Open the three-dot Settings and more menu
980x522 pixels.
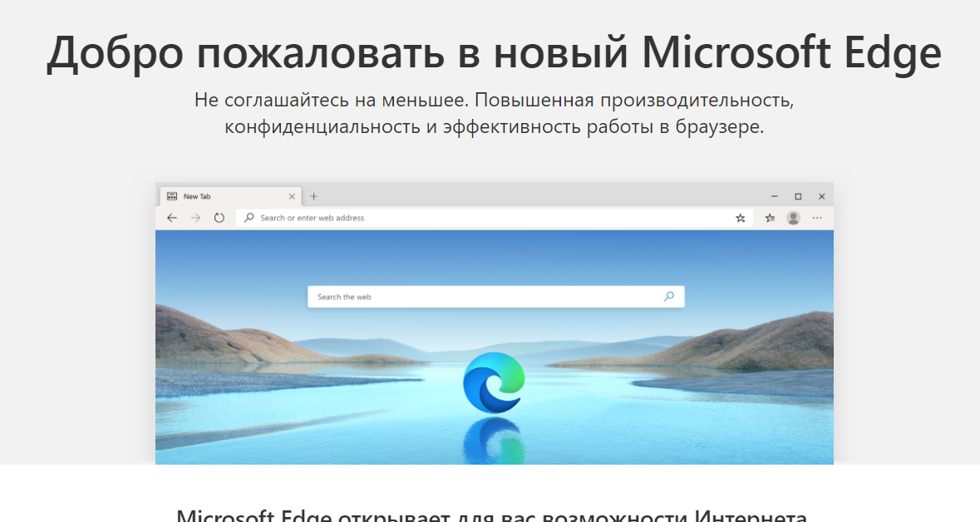[817, 218]
